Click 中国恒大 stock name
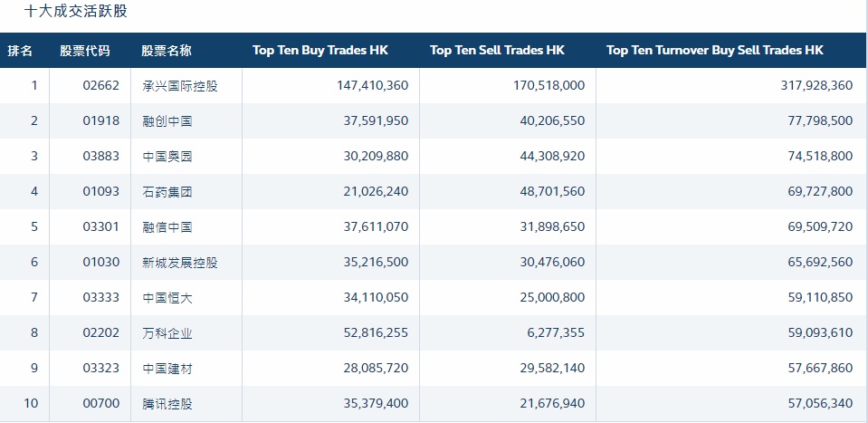The width and height of the screenshot is (868, 423). (167, 298)
